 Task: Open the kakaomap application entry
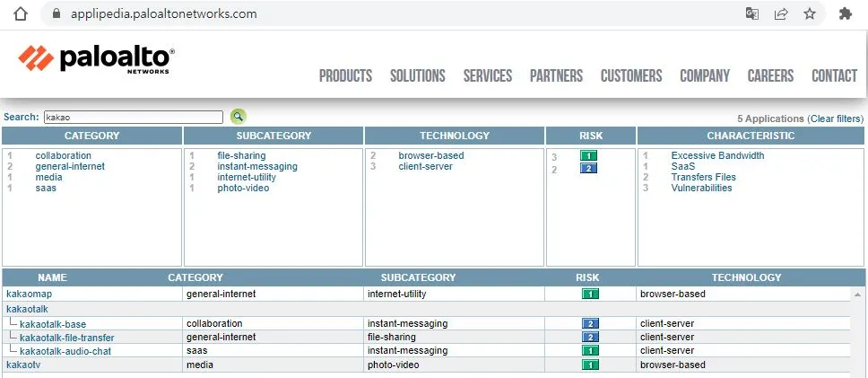29,294
